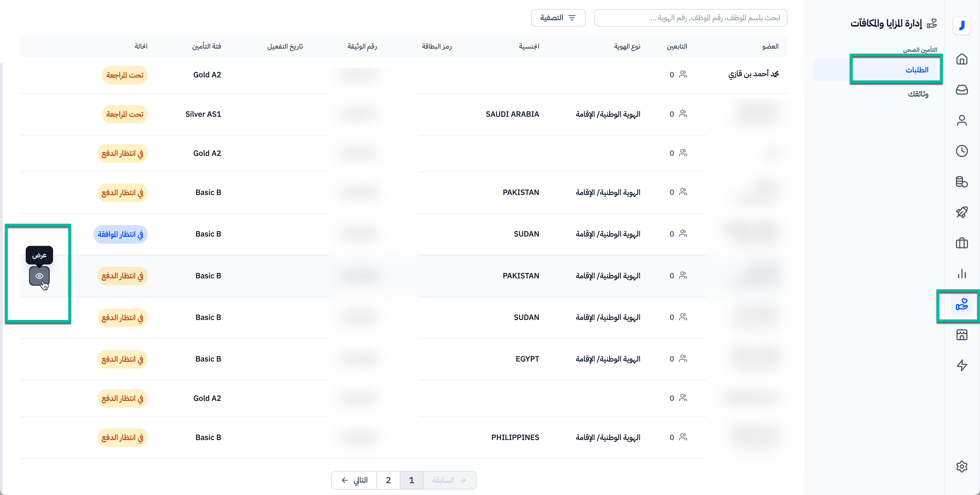Click التالي next page button

pyautogui.click(x=354, y=480)
